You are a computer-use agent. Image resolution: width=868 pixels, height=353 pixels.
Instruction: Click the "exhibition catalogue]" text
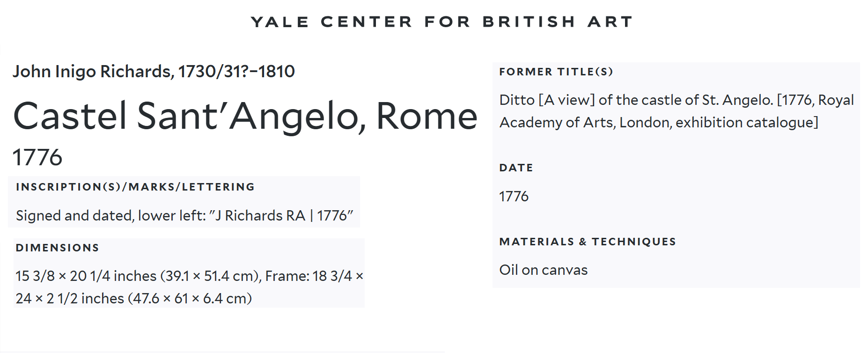pyautogui.click(x=747, y=122)
